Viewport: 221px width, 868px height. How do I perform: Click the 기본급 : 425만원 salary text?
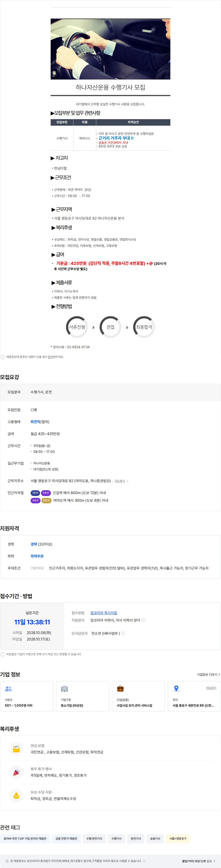[71, 263]
